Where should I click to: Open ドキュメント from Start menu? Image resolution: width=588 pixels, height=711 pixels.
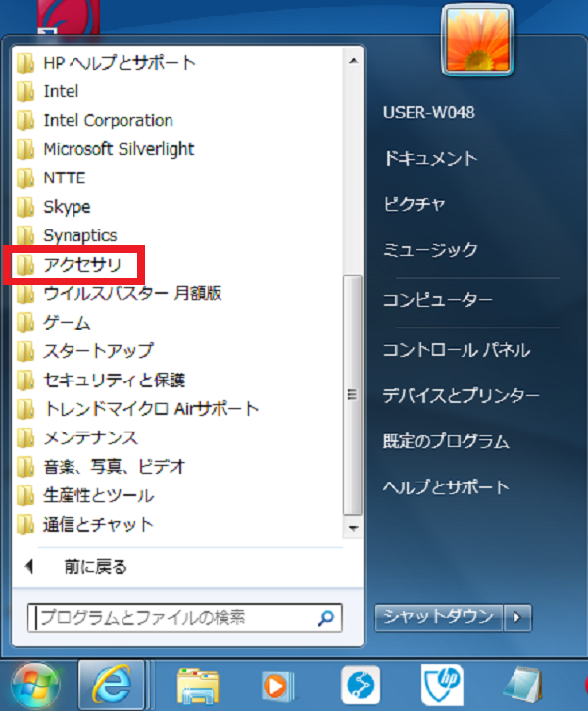pyautogui.click(x=430, y=158)
